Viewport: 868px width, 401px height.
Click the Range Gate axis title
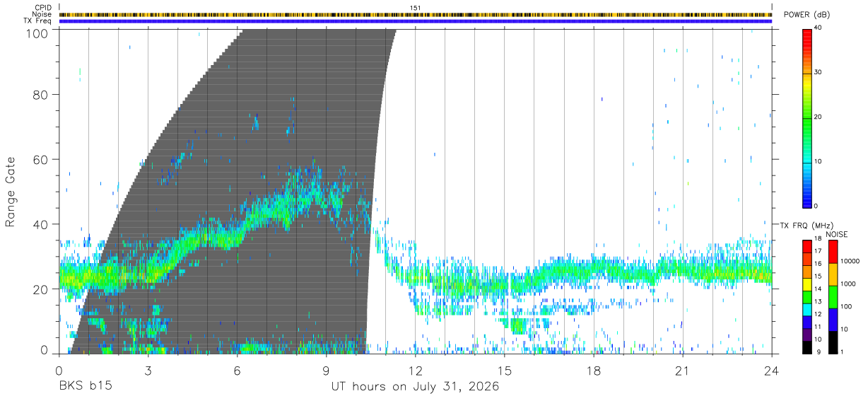11,192
